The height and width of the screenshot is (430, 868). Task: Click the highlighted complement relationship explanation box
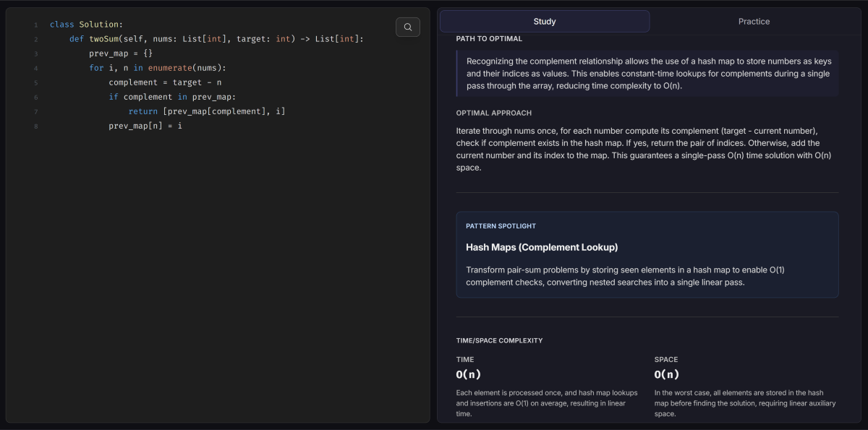[647, 72]
